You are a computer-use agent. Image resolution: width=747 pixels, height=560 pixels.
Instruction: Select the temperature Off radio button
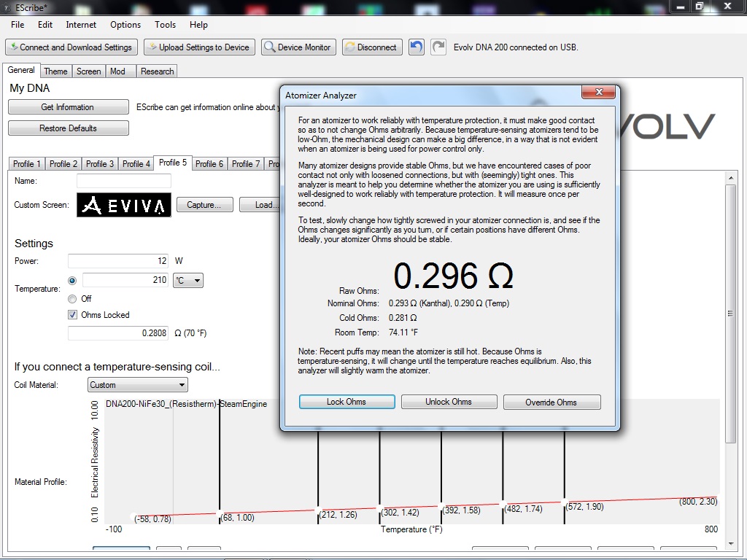point(72,299)
